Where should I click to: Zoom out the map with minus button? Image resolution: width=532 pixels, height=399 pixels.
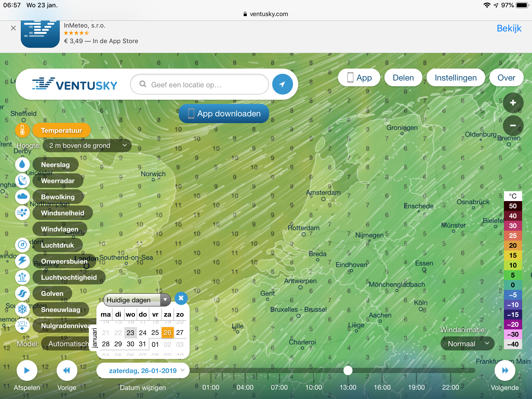(x=513, y=126)
